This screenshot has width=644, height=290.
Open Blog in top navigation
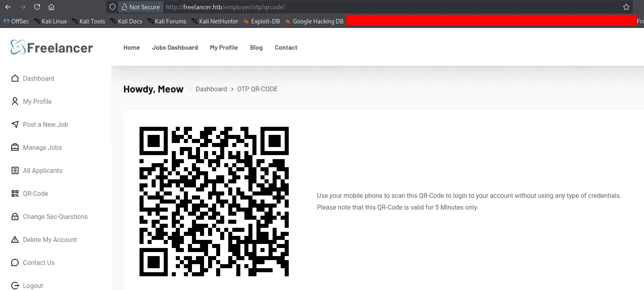point(256,48)
